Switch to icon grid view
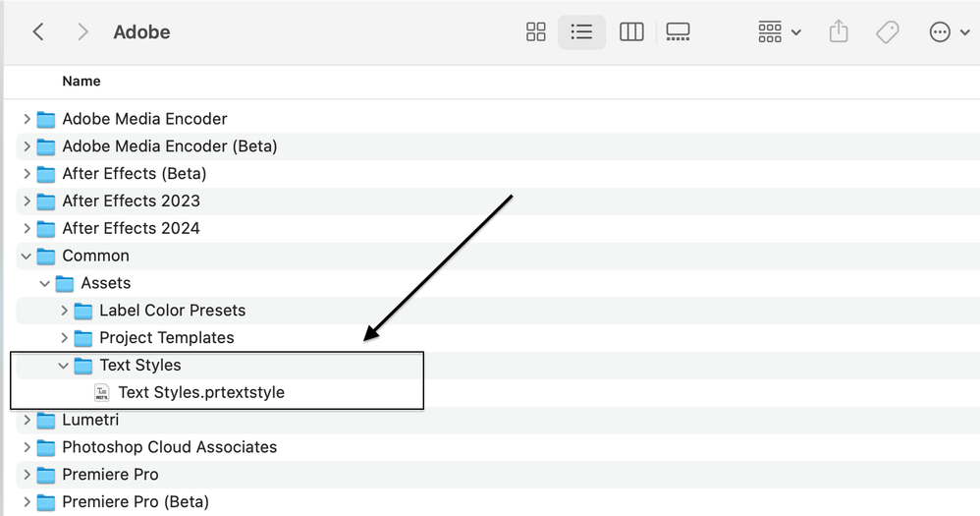 [536, 32]
